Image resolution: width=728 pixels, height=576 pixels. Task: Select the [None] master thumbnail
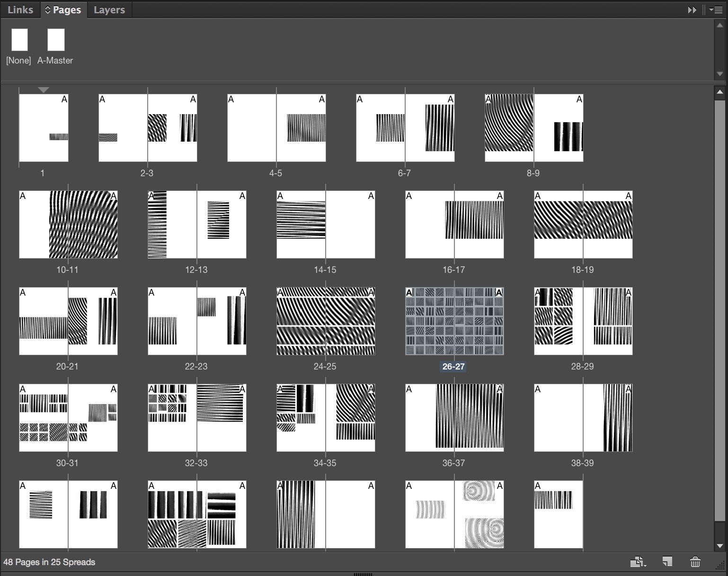click(x=19, y=40)
